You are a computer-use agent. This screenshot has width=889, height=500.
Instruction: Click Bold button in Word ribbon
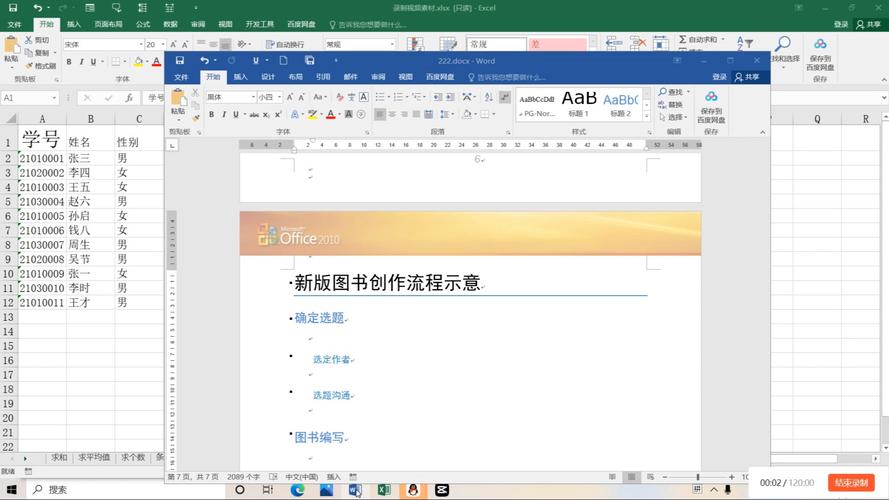tap(211, 115)
